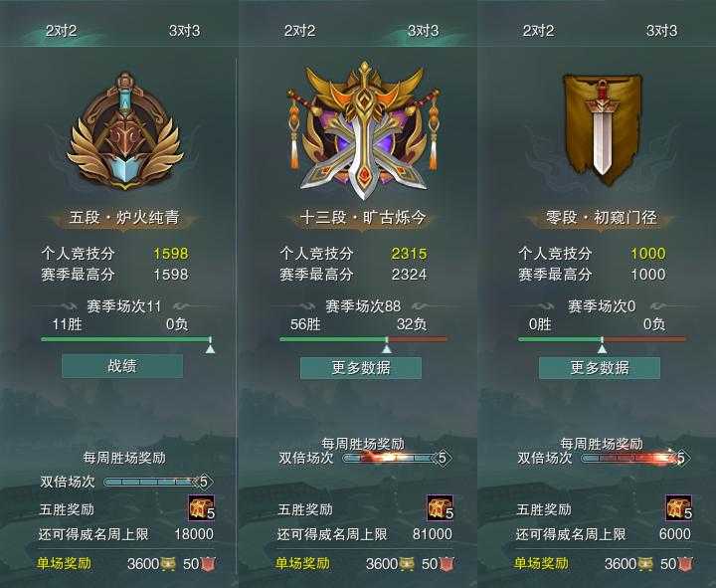Click the red badge icon beside 50 in the middle panel
The width and height of the screenshot is (716, 588).
[x=447, y=564]
